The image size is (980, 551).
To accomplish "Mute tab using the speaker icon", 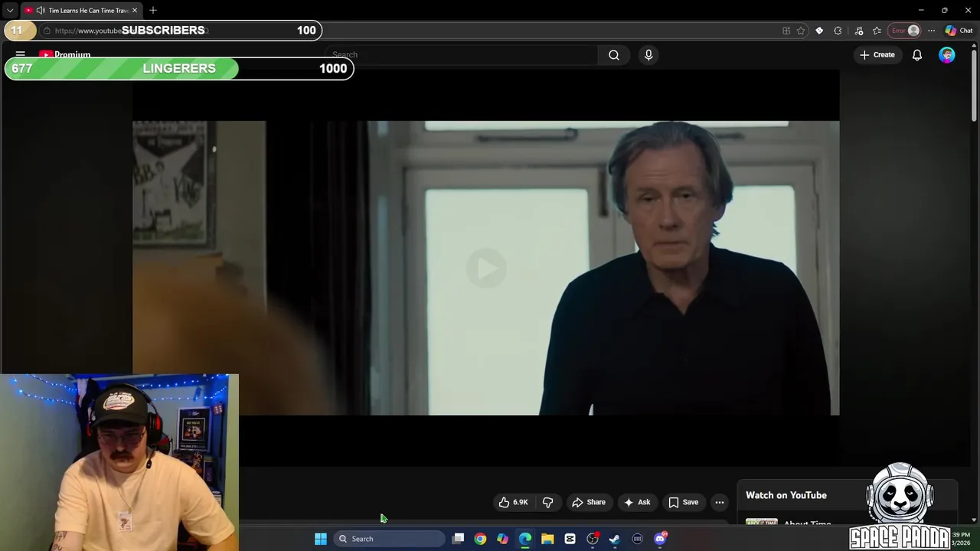I will click(x=41, y=10).
